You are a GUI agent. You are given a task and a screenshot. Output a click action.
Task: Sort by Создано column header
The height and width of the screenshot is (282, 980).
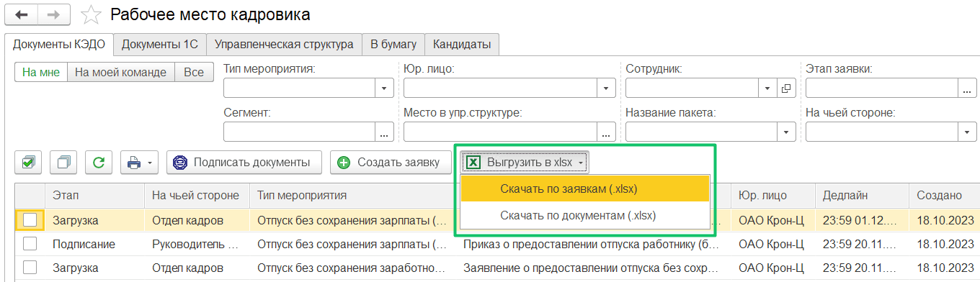(944, 195)
